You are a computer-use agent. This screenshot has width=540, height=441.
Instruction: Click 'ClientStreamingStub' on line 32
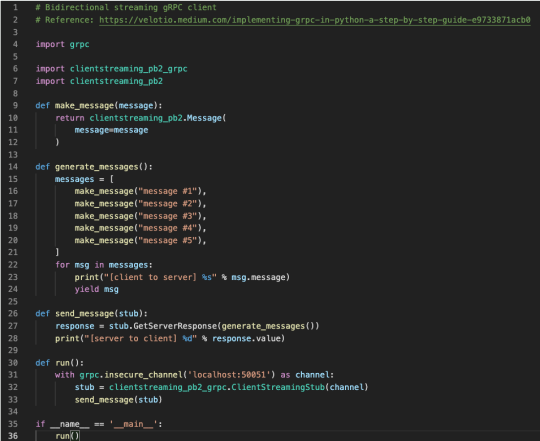[278, 388]
